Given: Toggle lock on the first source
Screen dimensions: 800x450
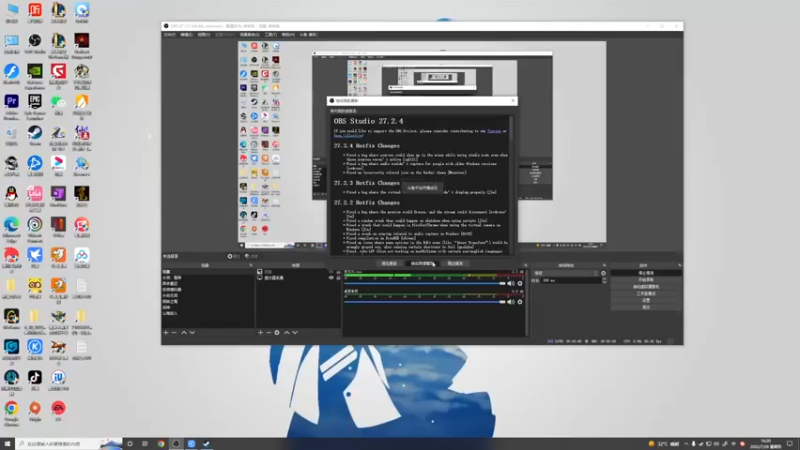Looking at the screenshot, I should 338,272.
